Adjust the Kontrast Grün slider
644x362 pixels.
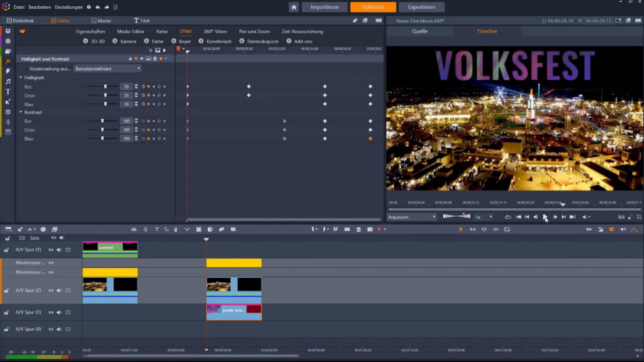coord(102,129)
